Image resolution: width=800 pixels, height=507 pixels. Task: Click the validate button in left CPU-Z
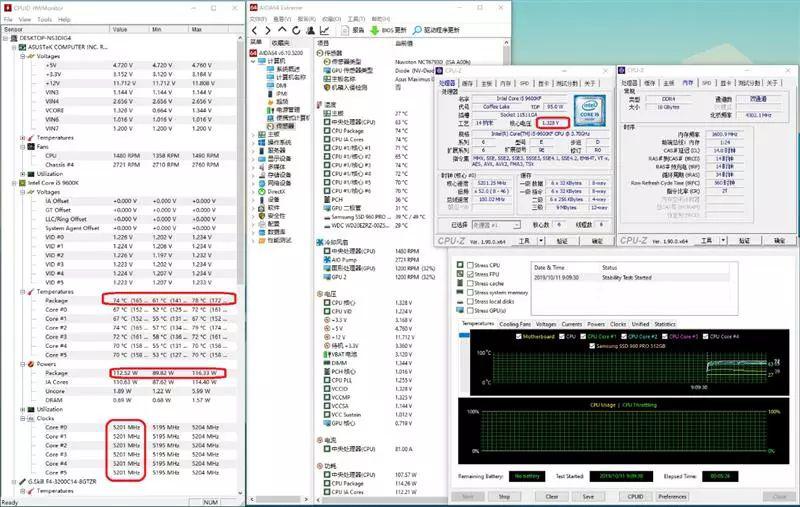click(x=562, y=241)
